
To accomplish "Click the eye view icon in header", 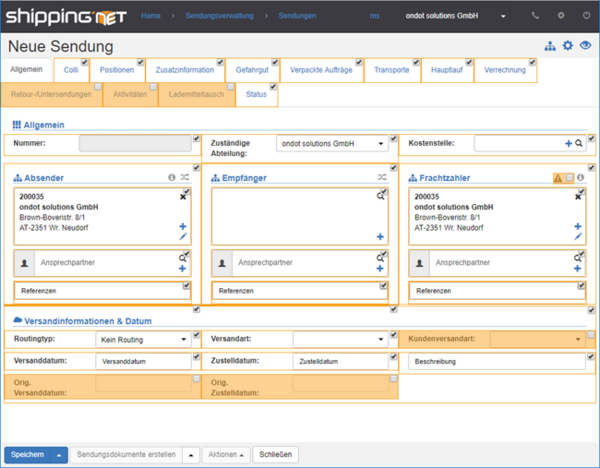I will 586,46.
